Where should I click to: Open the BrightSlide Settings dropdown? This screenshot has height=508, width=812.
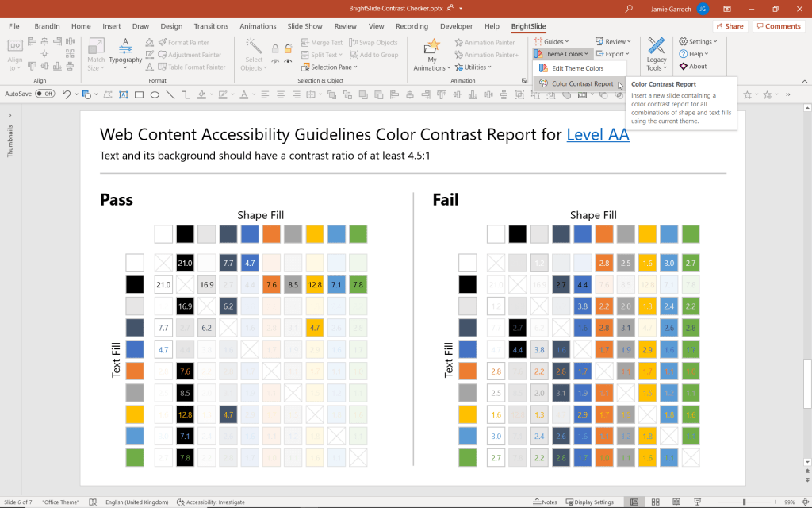point(698,40)
